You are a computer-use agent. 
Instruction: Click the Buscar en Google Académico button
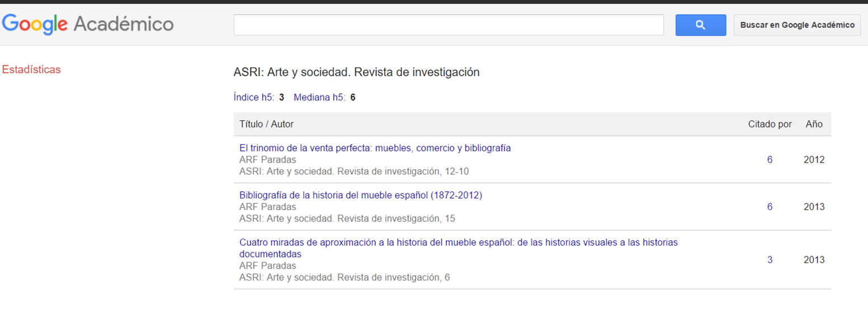coord(797,25)
